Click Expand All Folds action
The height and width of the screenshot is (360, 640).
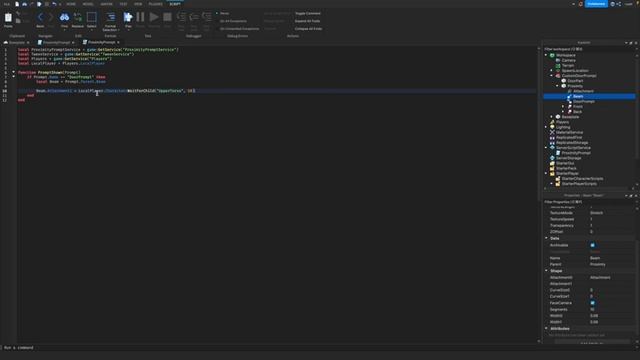307,21
